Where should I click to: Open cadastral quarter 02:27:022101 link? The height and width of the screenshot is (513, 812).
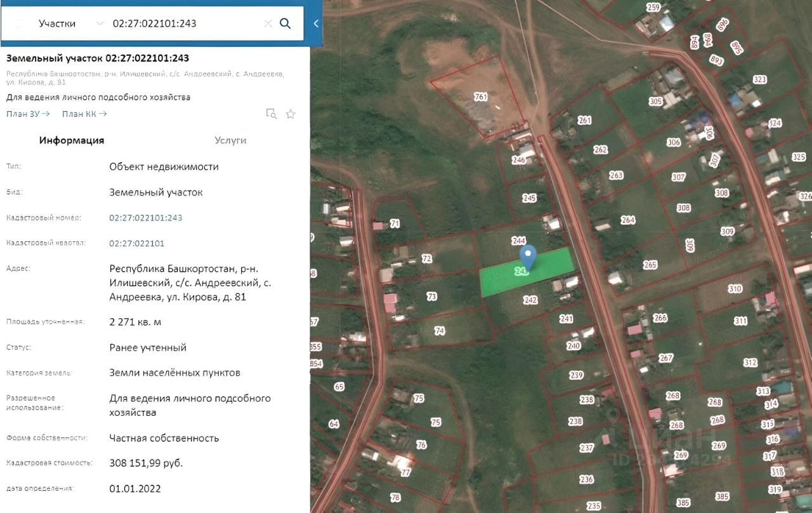click(x=137, y=243)
